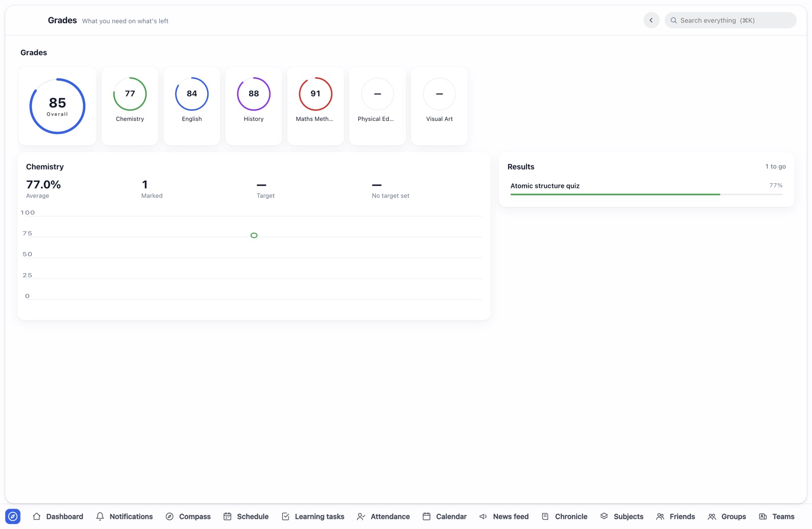Click the Results panel heading
Screen dimensions: 812x529
coord(521,167)
